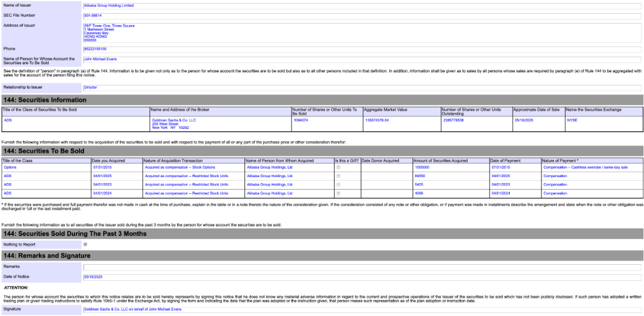
Task: Click the Date of Notice field
Action: 362,277
